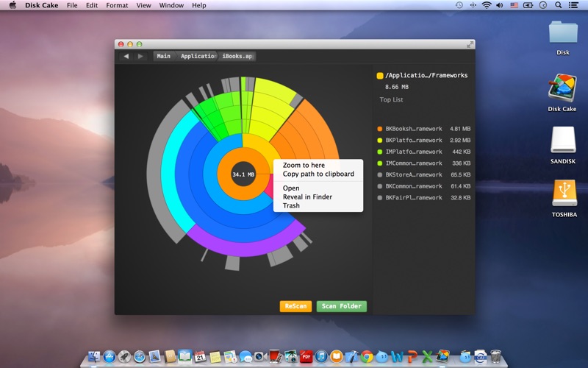Open Trash in the dock
588x368 pixels.
coord(495,356)
